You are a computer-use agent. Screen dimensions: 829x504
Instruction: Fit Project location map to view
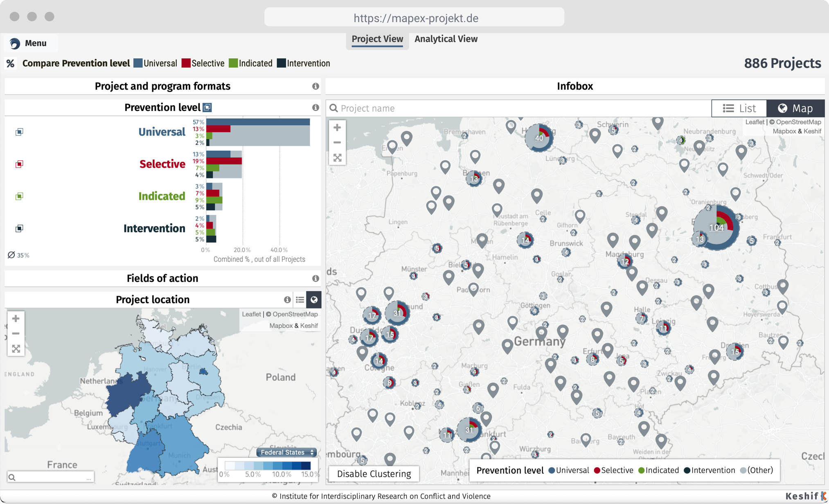coord(16,349)
